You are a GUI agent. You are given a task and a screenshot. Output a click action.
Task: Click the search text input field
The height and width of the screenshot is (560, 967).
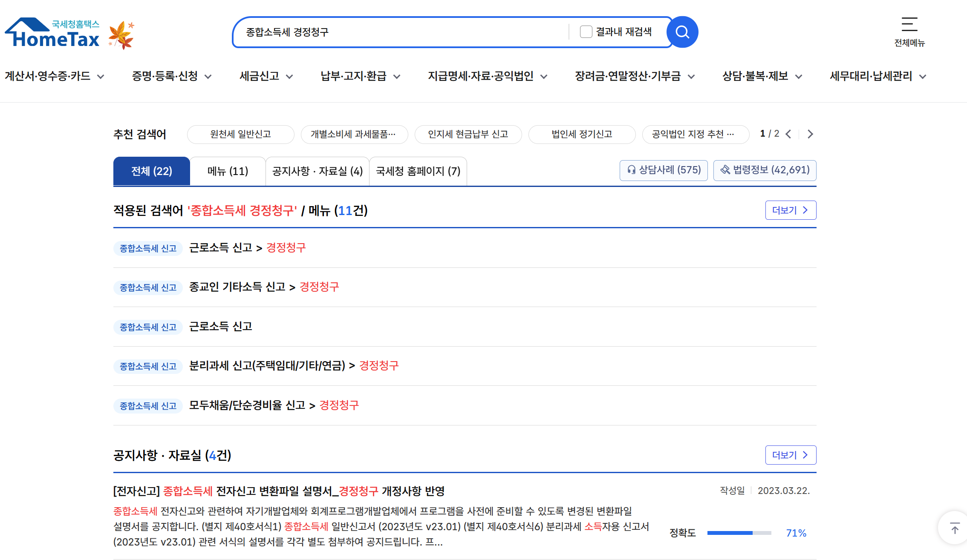[x=401, y=32]
